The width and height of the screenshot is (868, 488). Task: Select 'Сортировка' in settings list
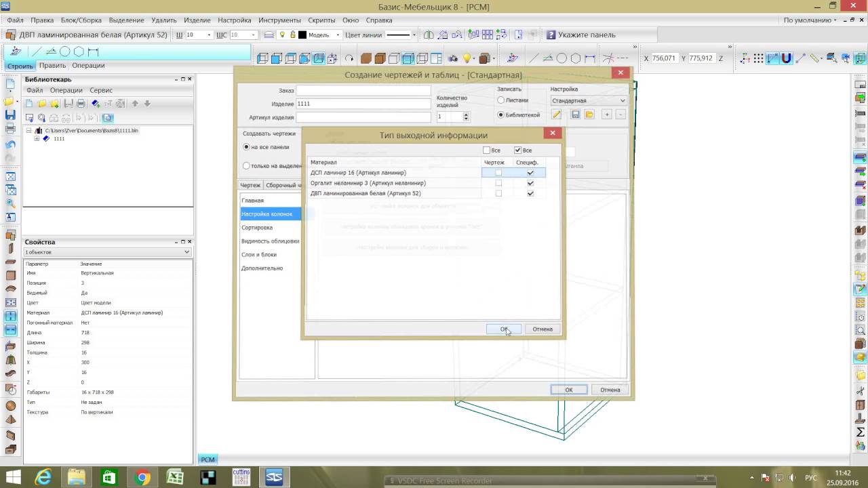(x=257, y=228)
